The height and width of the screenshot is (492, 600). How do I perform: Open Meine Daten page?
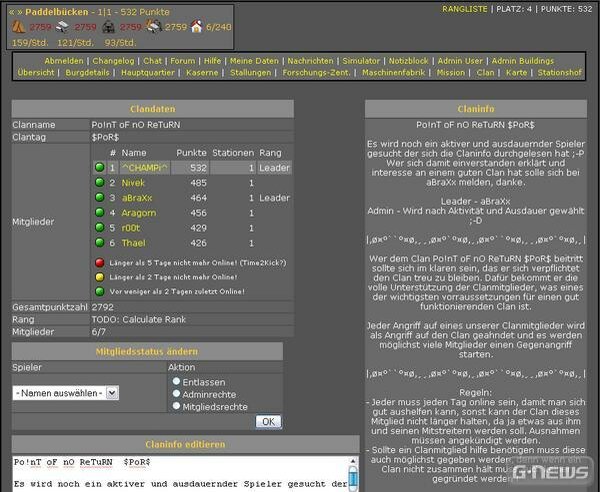tap(254, 61)
